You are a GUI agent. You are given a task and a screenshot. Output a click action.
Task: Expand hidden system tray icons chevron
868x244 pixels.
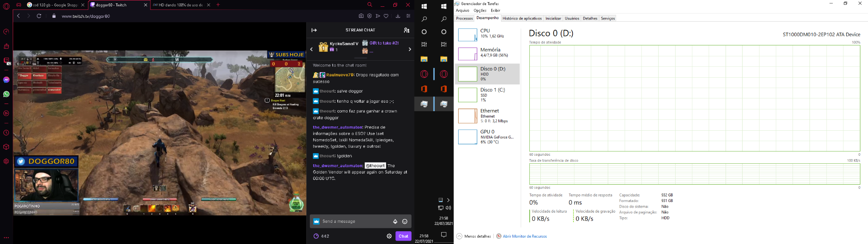tap(448, 200)
